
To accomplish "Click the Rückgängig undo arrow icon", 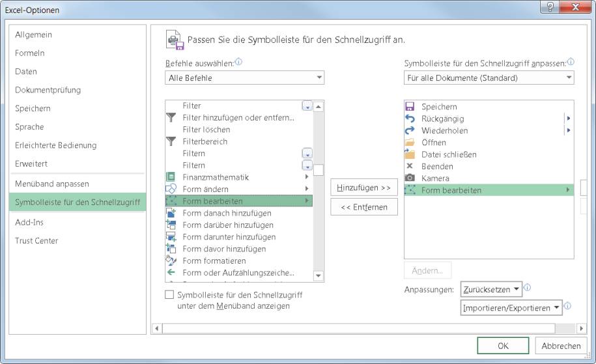I will pos(410,119).
